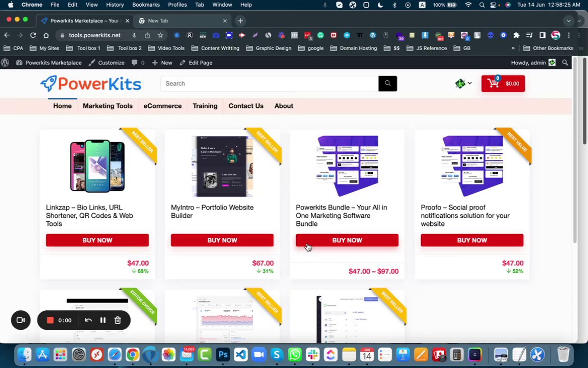Click the Wi-Fi icon in the menu bar
588x368 pixels.
[468, 5]
